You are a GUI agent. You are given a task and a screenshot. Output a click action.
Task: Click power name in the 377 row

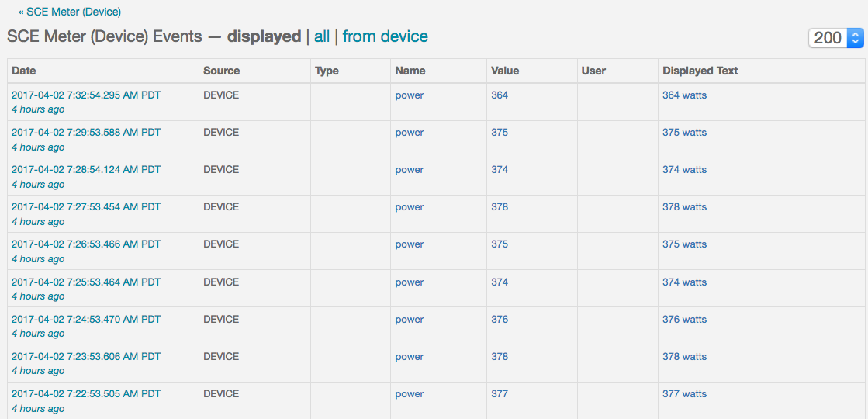pos(409,394)
